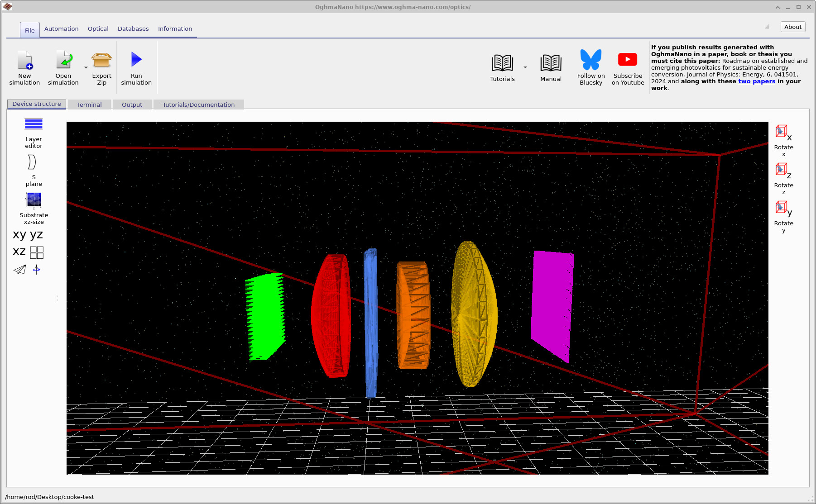Click the grid view icon next to xz
The height and width of the screenshot is (504, 816).
[x=36, y=252]
